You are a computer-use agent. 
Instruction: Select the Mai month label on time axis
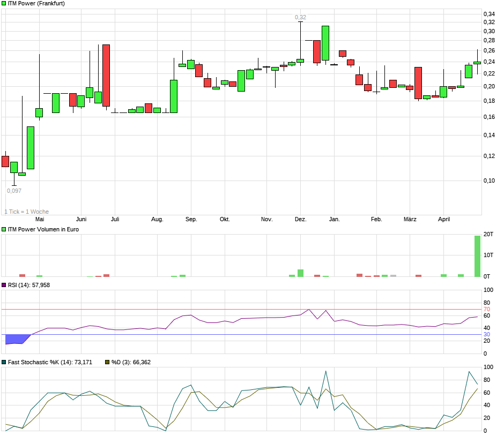click(x=40, y=220)
